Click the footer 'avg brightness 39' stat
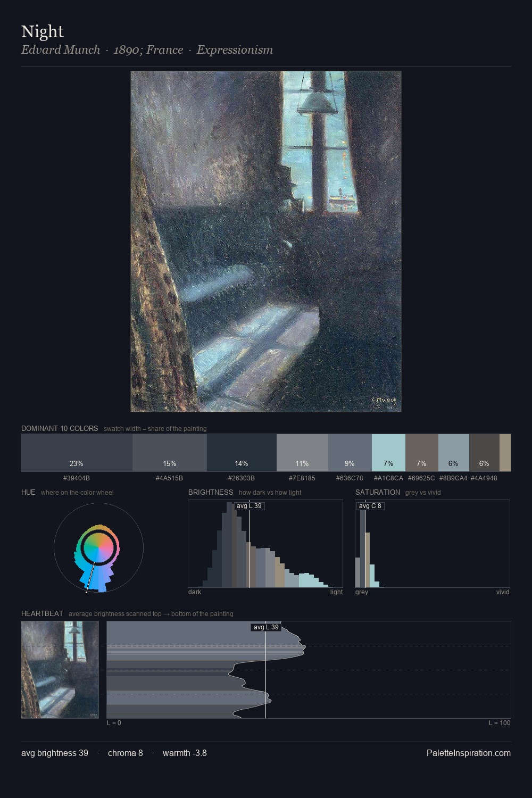The height and width of the screenshot is (798, 532). pyautogui.click(x=55, y=753)
